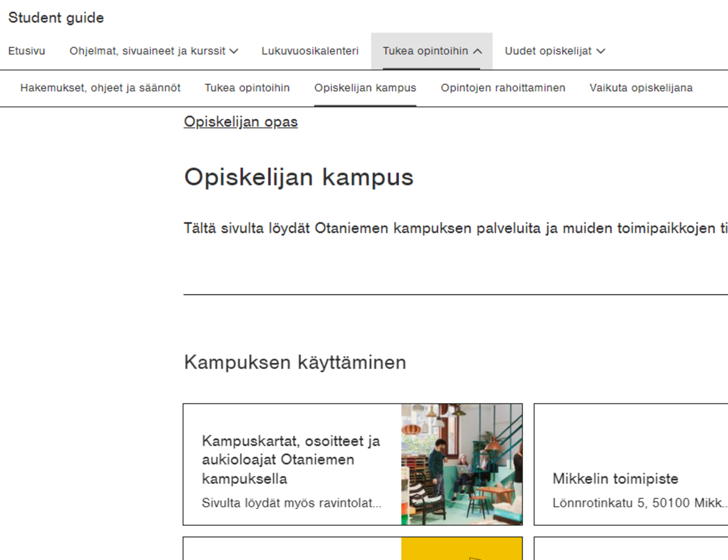Image resolution: width=728 pixels, height=560 pixels.
Task: Open the Hakemukset, ohjeet ja säännöt tab
Action: click(x=100, y=88)
